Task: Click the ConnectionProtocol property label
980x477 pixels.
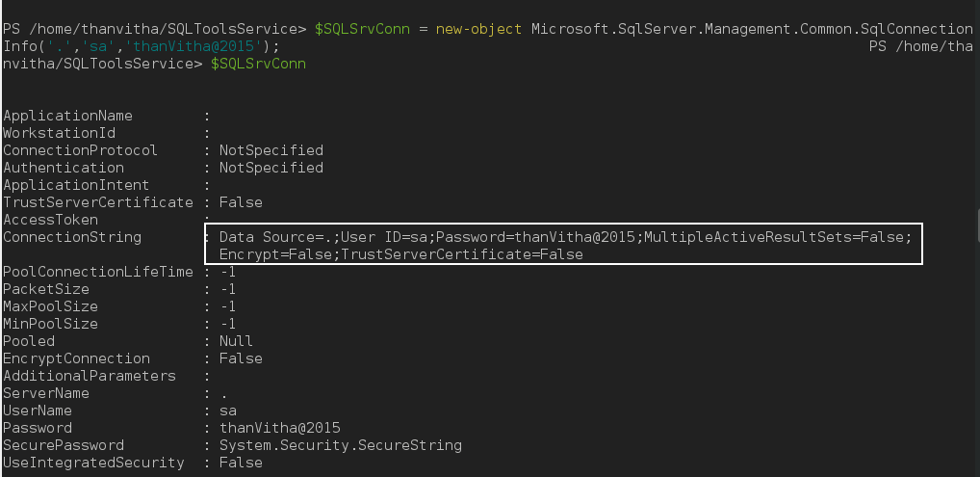Action: (x=80, y=150)
